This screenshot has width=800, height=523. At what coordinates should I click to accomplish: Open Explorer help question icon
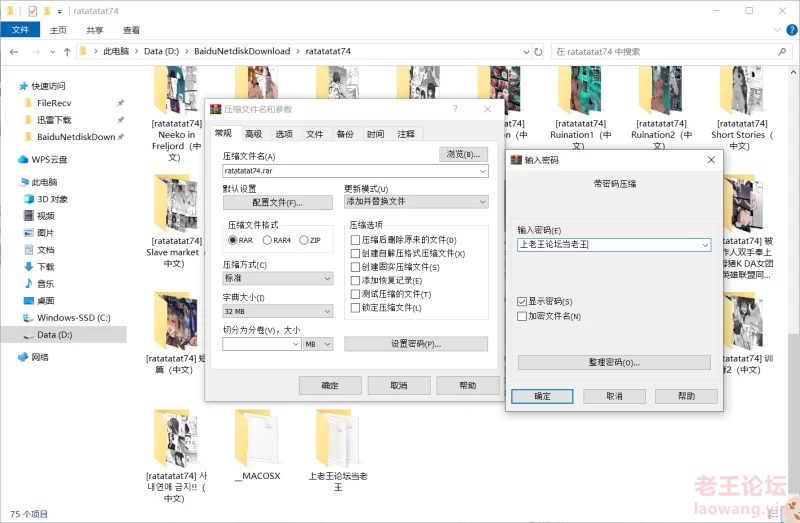tap(792, 30)
